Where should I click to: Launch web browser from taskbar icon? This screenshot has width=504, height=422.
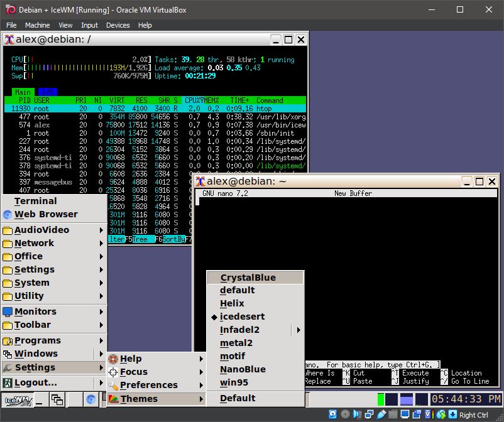[x=91, y=399]
